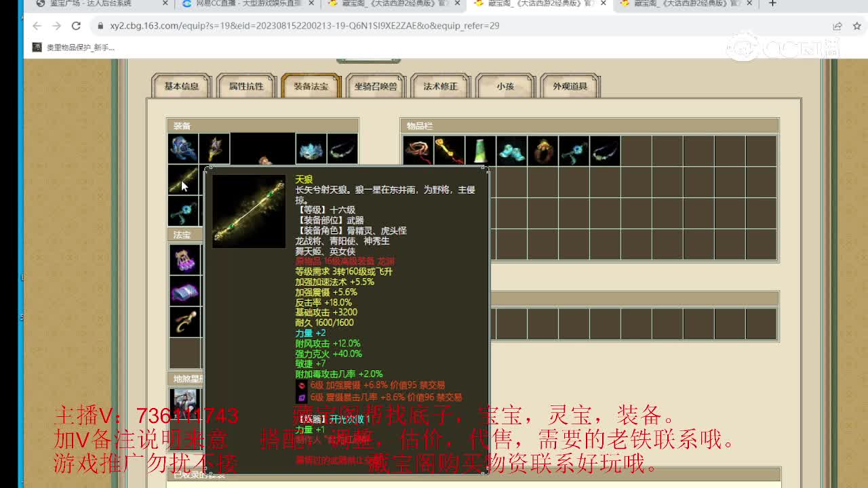868x488 pixels.
Task: Switch to the 属性抗性 tab
Action: (246, 86)
